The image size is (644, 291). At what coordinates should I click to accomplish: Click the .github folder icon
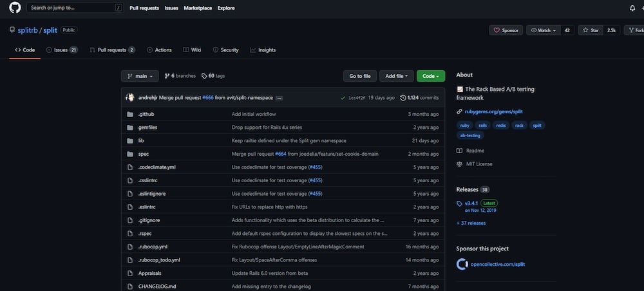tap(130, 114)
